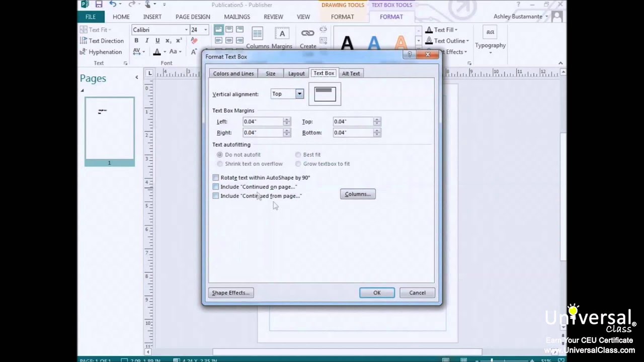Open the PAGE DESIGN ribbon tab
Screen dimensions: 644x362
point(193,17)
